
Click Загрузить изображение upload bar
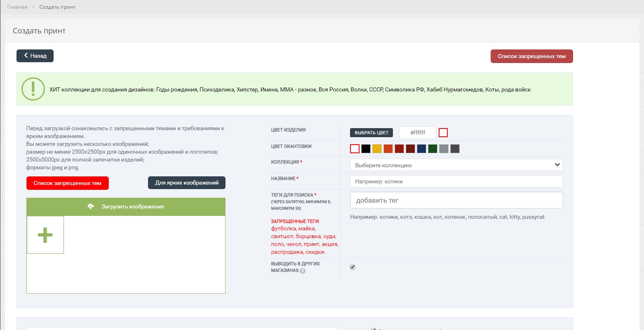(x=126, y=207)
